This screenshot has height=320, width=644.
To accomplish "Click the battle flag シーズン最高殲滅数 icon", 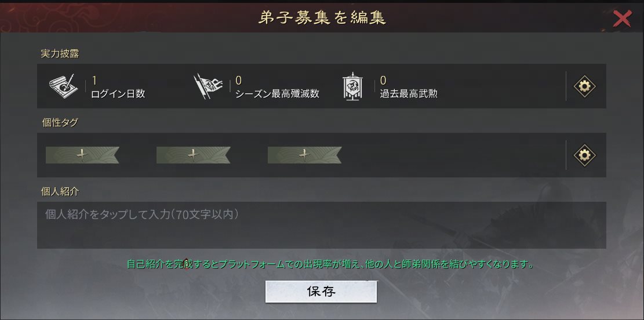I will (x=208, y=86).
